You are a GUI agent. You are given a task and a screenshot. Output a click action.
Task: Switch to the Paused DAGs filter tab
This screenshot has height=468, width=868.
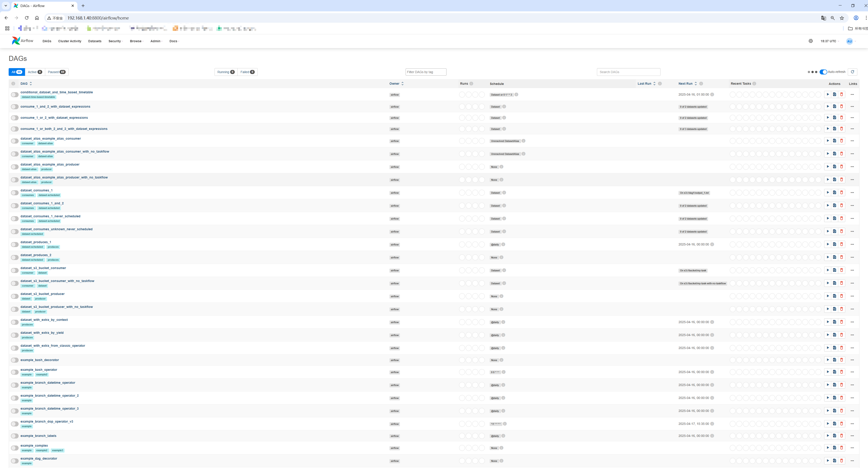pyautogui.click(x=56, y=72)
